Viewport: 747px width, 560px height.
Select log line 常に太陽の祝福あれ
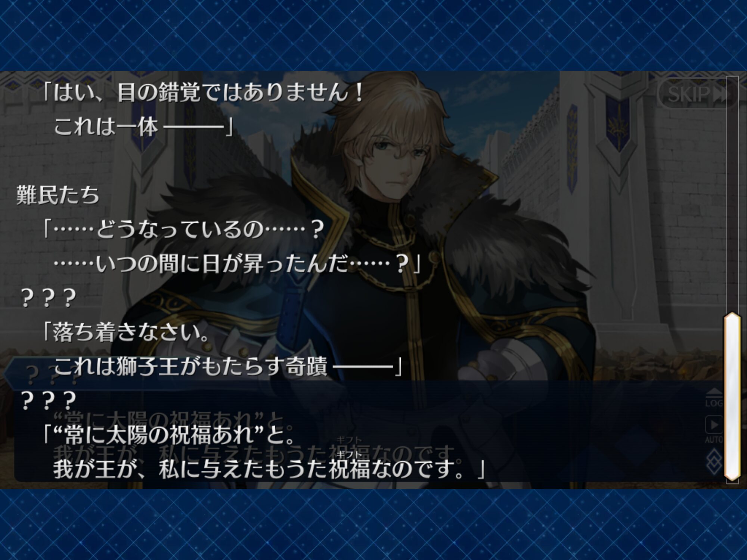[x=170, y=435]
